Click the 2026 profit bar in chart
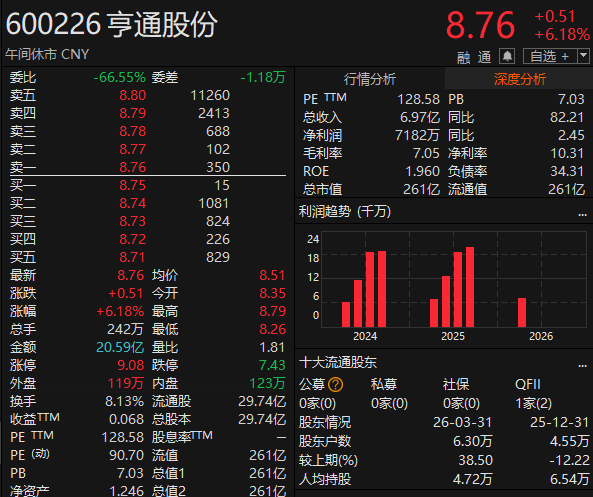 [522, 312]
